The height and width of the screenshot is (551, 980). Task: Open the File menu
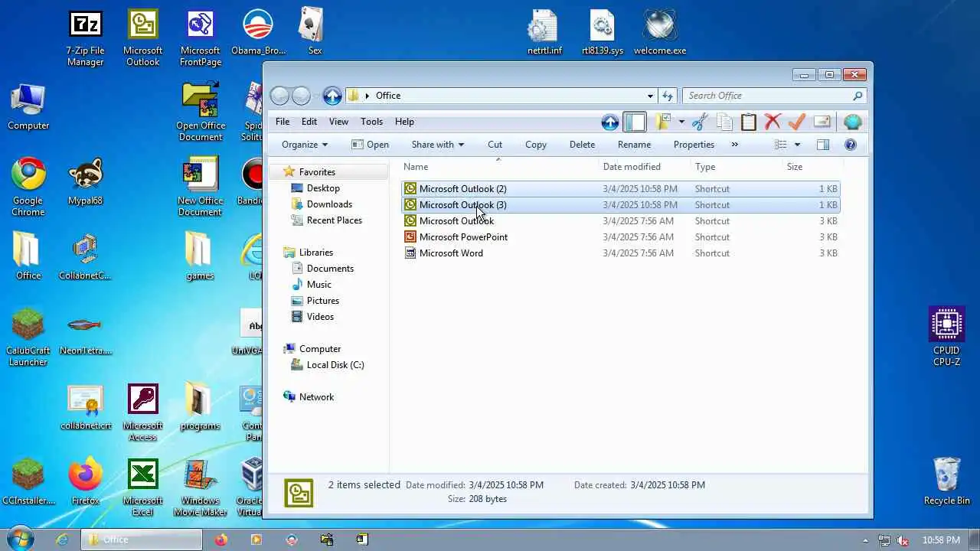click(x=283, y=122)
